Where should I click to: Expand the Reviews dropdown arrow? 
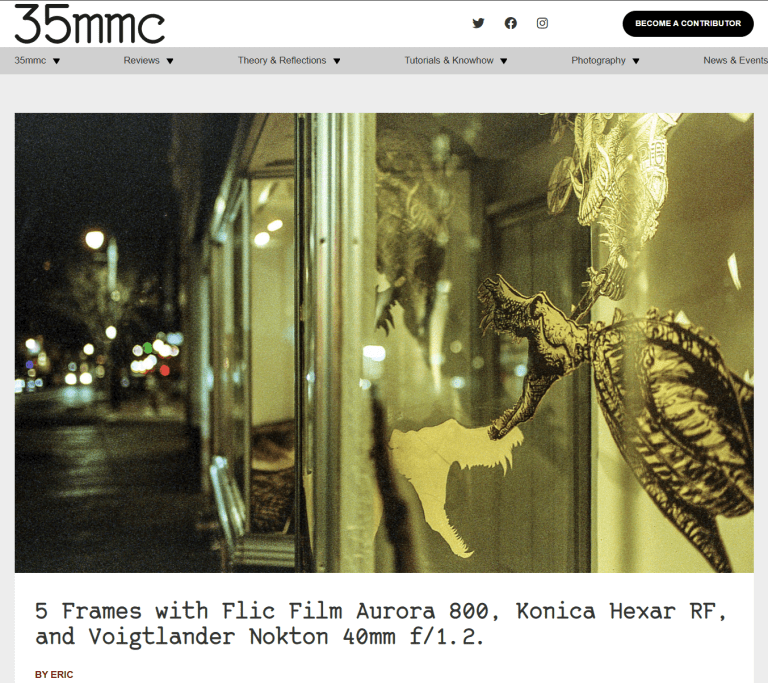[x=170, y=61]
